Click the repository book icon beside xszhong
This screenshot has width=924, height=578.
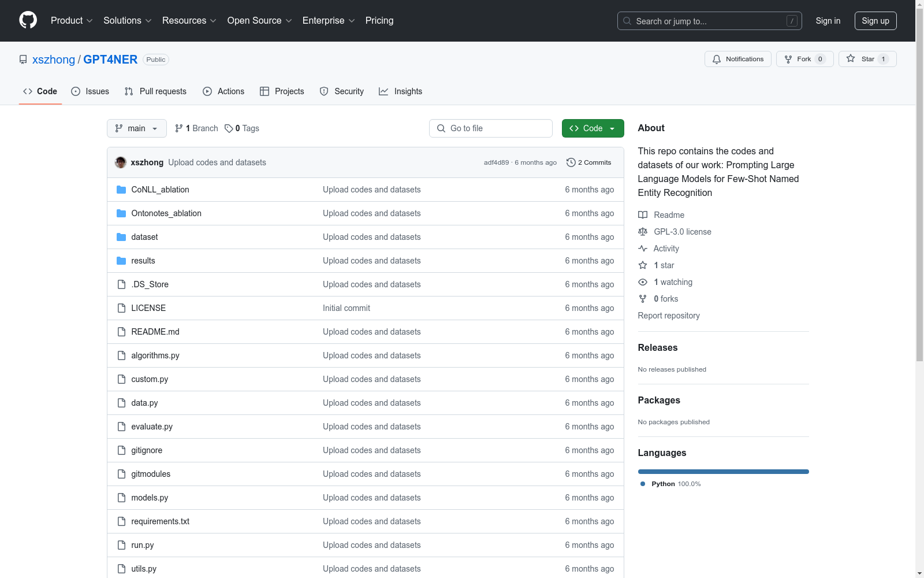click(x=23, y=60)
